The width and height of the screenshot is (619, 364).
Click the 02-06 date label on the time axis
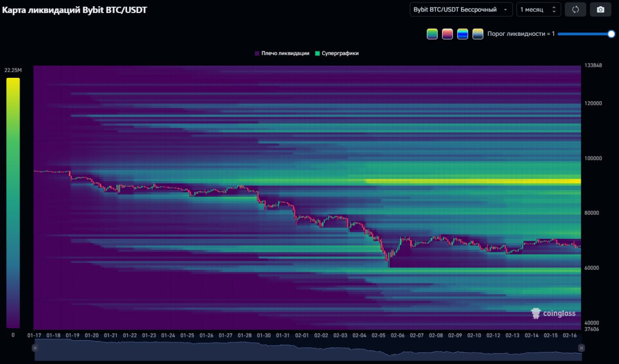pos(398,335)
